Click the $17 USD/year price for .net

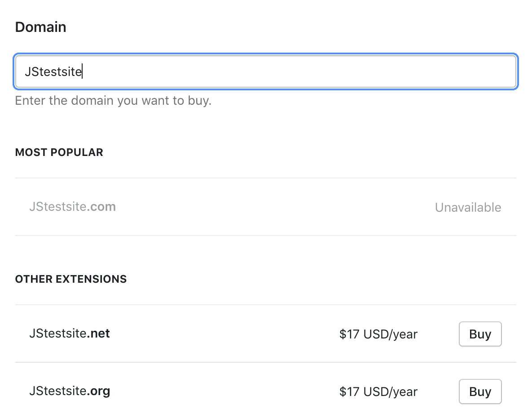(x=378, y=334)
